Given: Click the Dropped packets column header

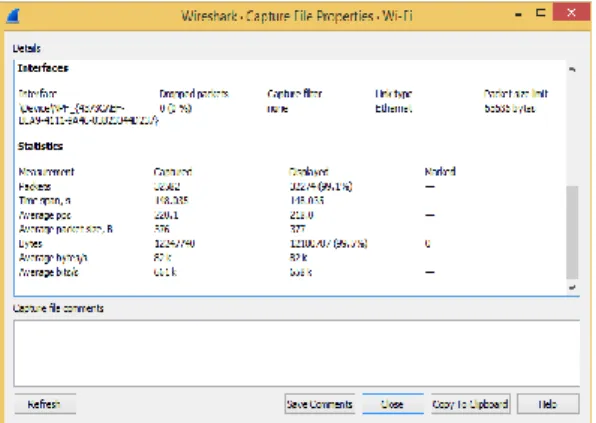Looking at the screenshot, I should pos(194,93).
